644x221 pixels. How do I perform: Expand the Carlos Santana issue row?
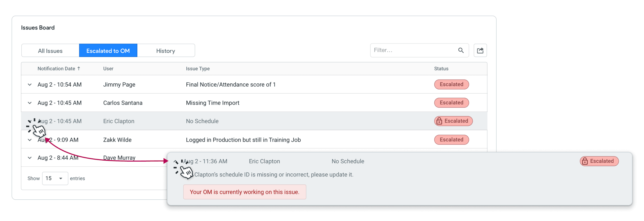[30, 103]
